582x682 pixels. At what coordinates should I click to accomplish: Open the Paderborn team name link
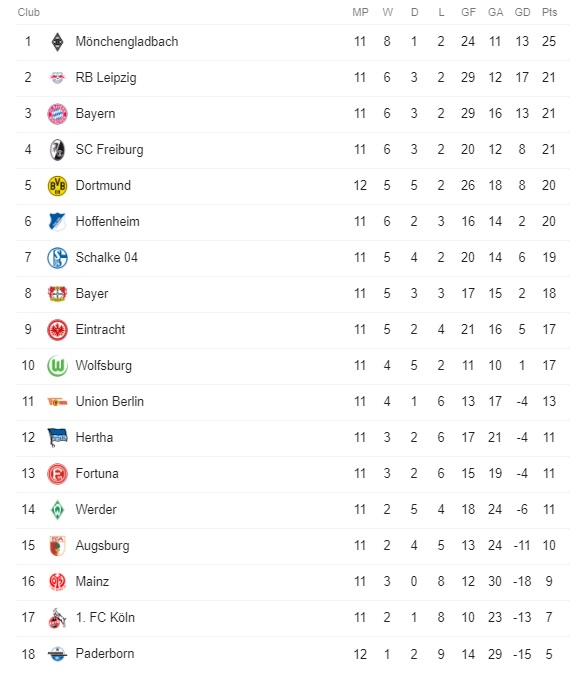(105, 653)
